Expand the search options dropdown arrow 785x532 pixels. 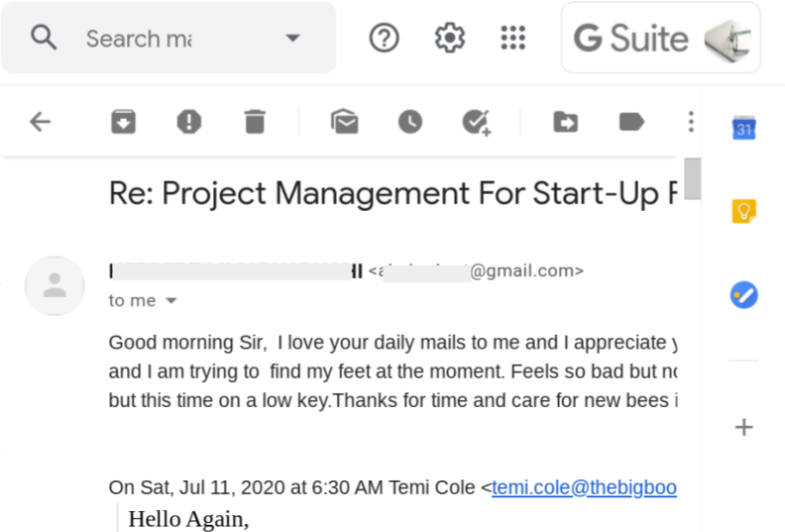coord(292,38)
